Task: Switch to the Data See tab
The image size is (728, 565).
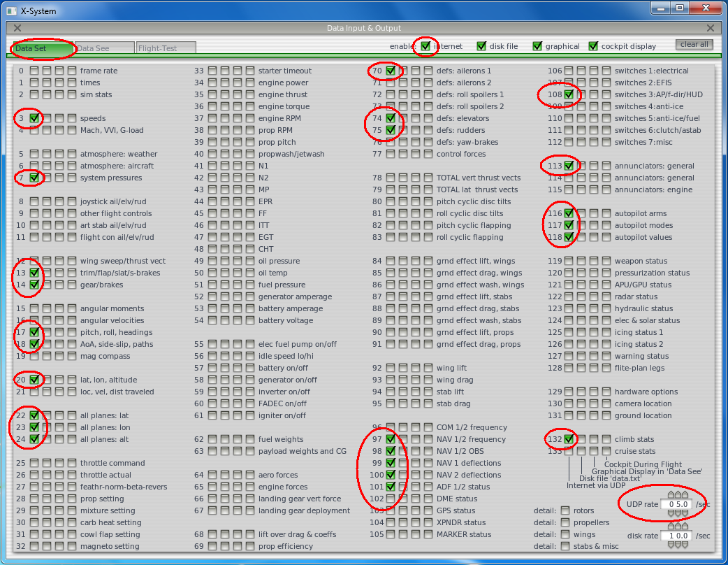Action: coord(104,48)
